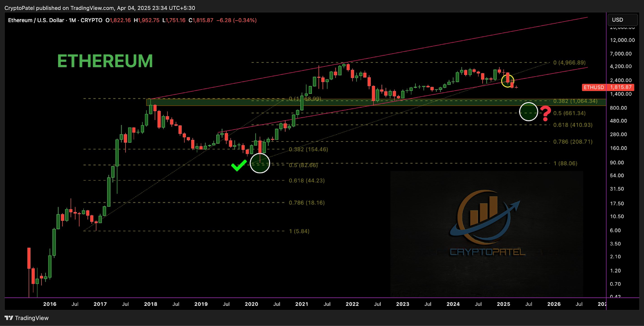Click the TradingView logo at bottom left
644x326 pixels.
27,318
